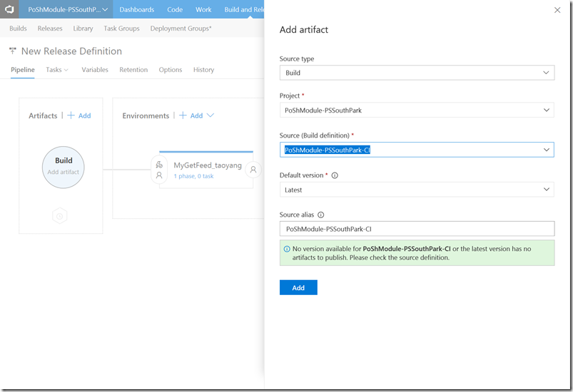The image size is (573, 392).
Task: Open the Build and Release hub
Action: tap(244, 9)
